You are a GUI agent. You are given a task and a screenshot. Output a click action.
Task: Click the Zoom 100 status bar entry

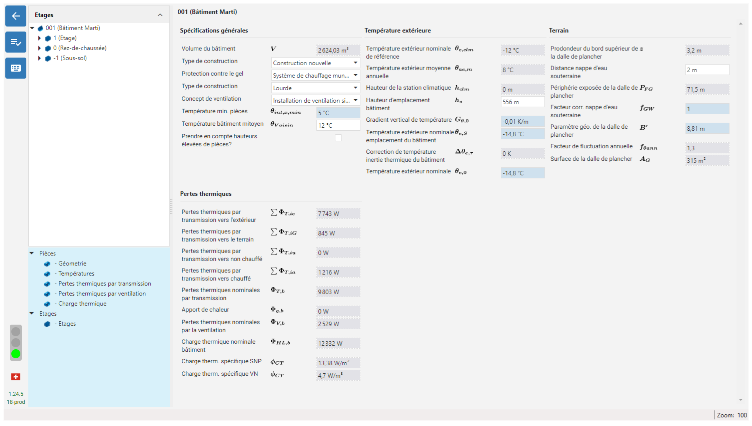click(732, 415)
